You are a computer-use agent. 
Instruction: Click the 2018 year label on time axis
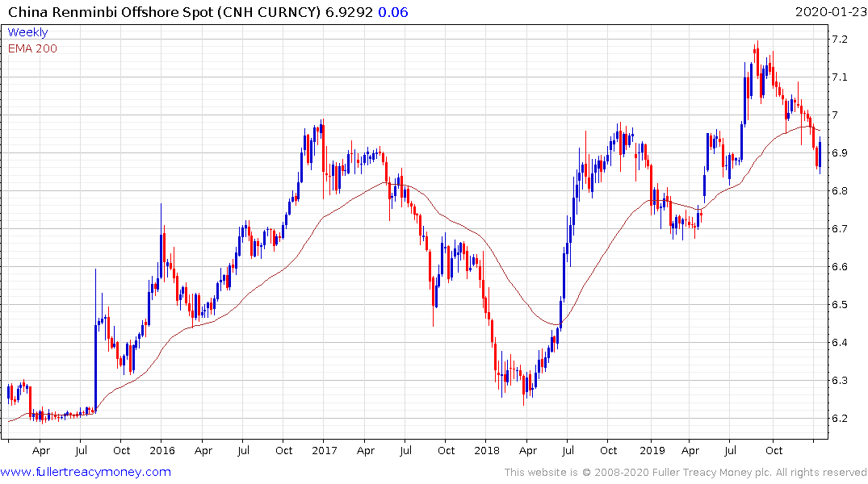[487, 450]
